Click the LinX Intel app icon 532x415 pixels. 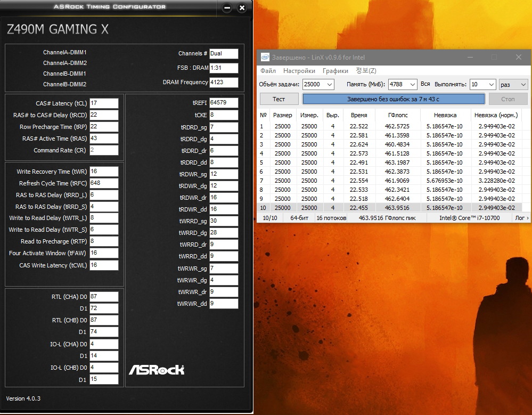(265, 57)
